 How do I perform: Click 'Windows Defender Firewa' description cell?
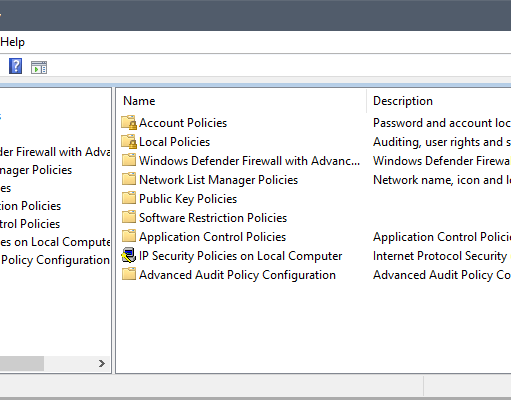(442, 161)
